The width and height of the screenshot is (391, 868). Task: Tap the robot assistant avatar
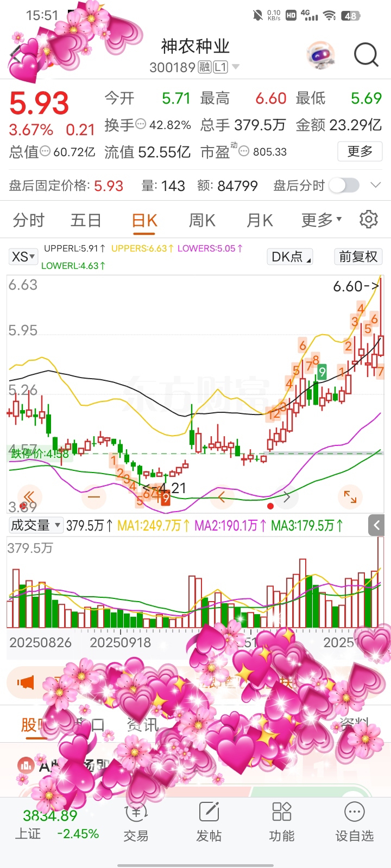pos(320,55)
